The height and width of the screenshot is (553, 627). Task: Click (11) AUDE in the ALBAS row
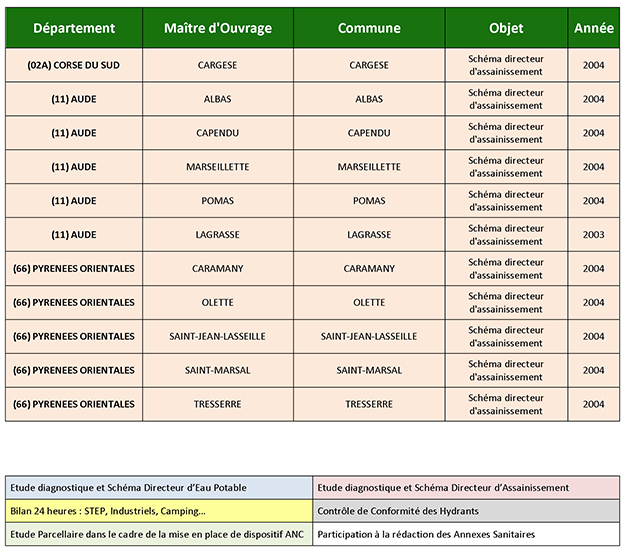(74, 99)
